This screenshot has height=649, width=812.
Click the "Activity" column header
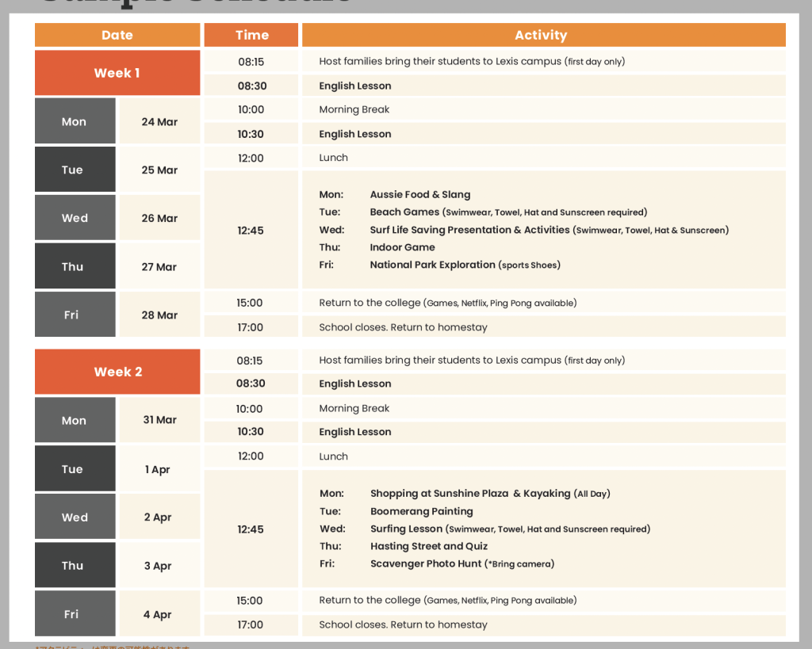[544, 35]
